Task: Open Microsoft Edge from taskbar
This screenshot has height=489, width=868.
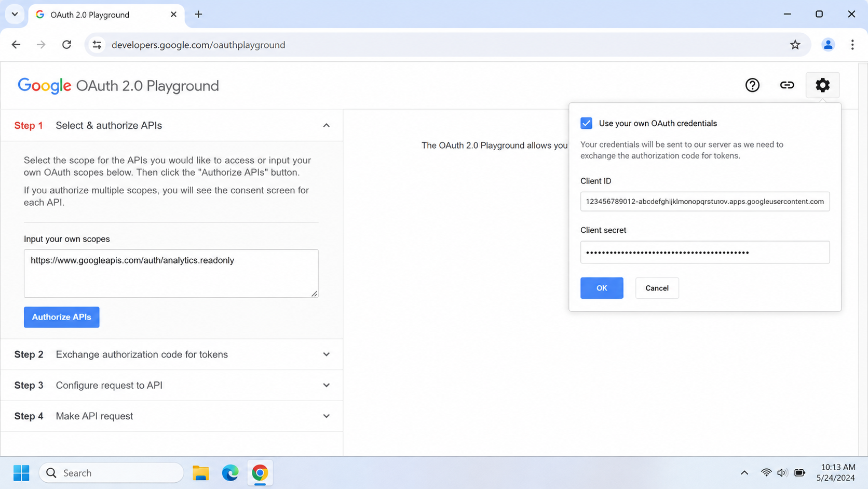Action: [x=230, y=473]
